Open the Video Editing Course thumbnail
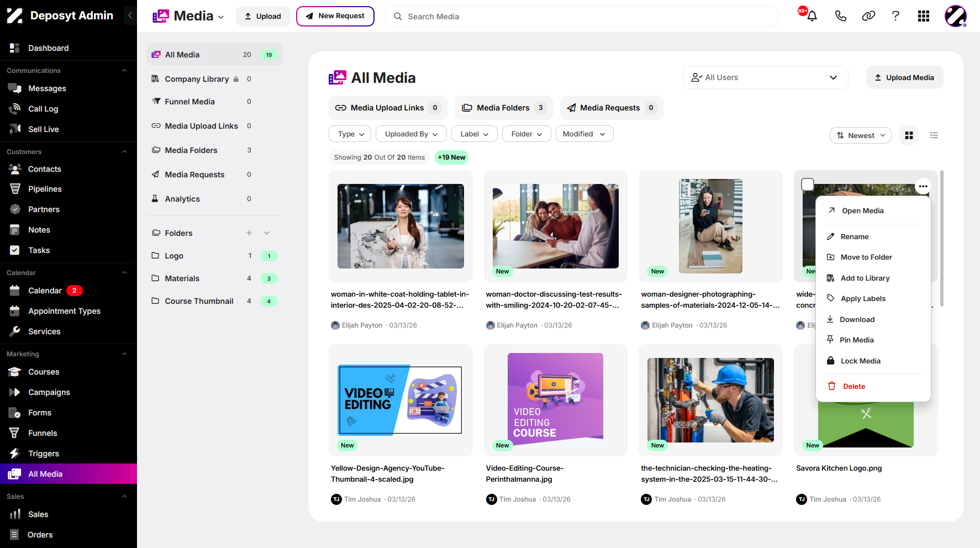 (555, 399)
